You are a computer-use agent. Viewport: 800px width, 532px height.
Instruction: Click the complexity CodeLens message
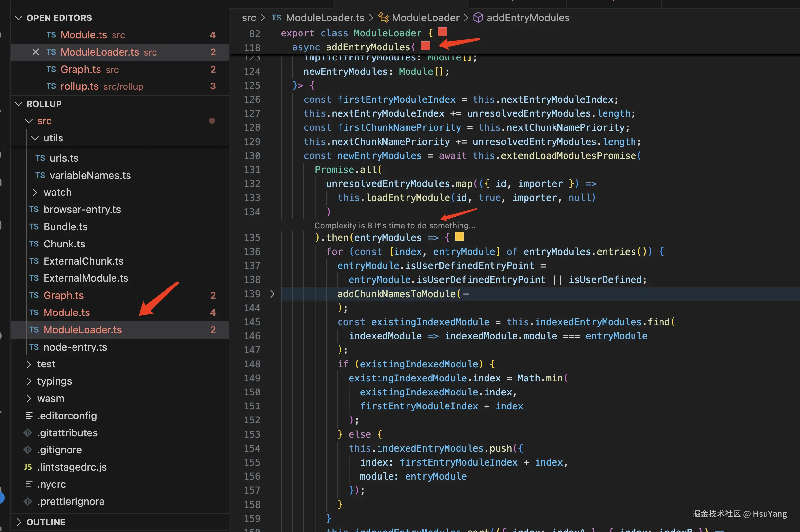pyautogui.click(x=394, y=225)
